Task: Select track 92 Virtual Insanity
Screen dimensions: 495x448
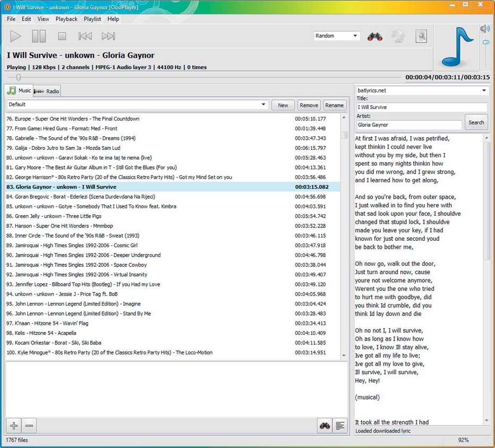Action: pos(173,275)
